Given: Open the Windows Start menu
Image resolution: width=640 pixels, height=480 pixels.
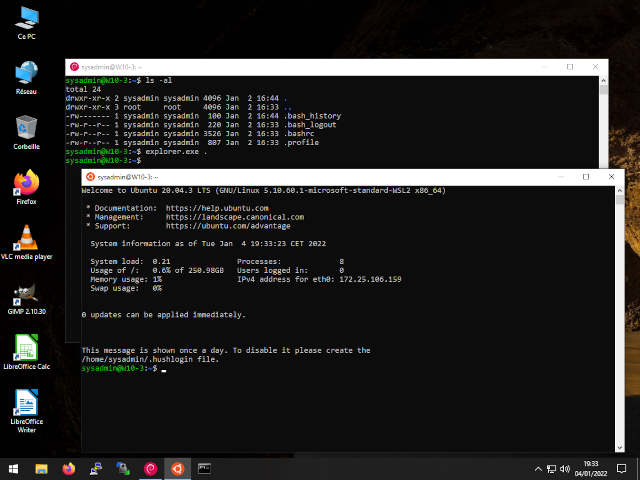Looking at the screenshot, I should [x=13, y=469].
